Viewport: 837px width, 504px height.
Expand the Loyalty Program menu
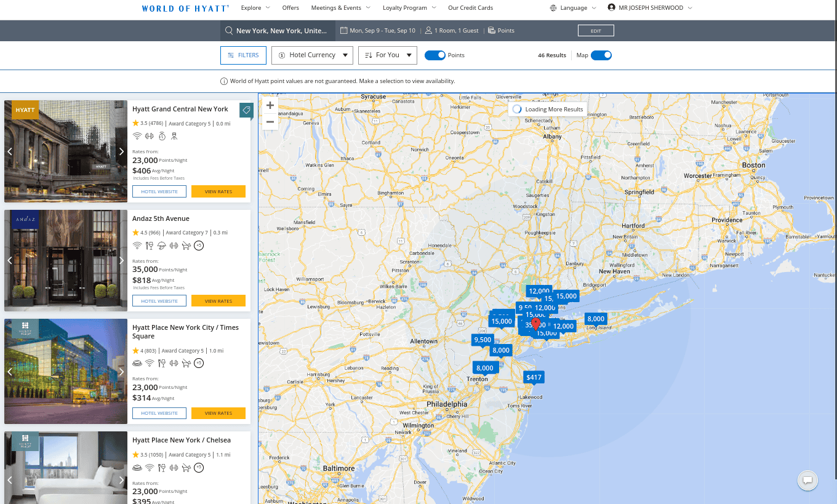pyautogui.click(x=409, y=8)
